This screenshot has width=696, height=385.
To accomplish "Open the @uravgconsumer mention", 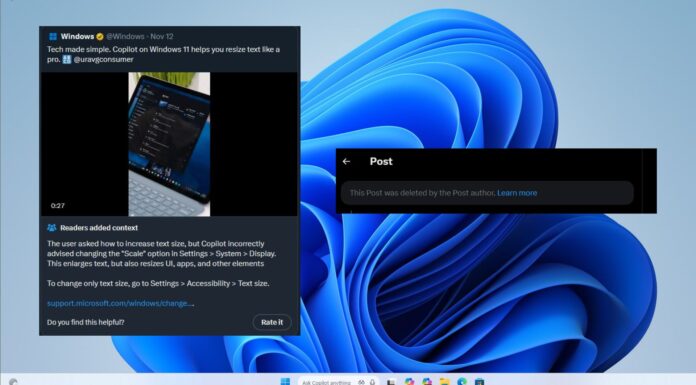I will click(103, 60).
